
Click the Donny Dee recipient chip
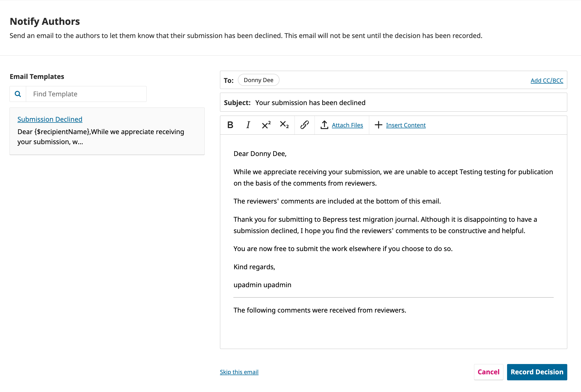258,80
